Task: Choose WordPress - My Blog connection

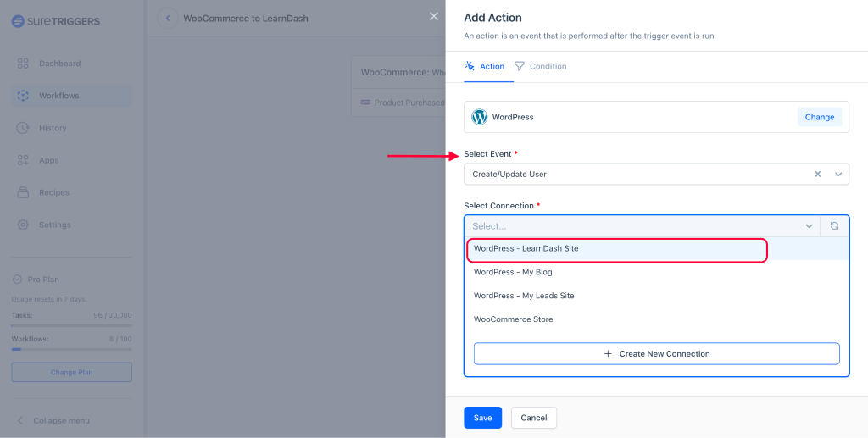Action: (x=657, y=272)
